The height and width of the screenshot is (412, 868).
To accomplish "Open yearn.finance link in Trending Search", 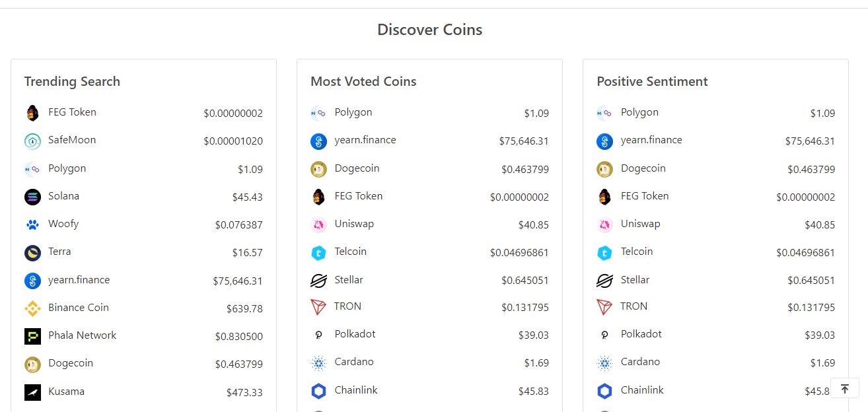I will tap(79, 280).
